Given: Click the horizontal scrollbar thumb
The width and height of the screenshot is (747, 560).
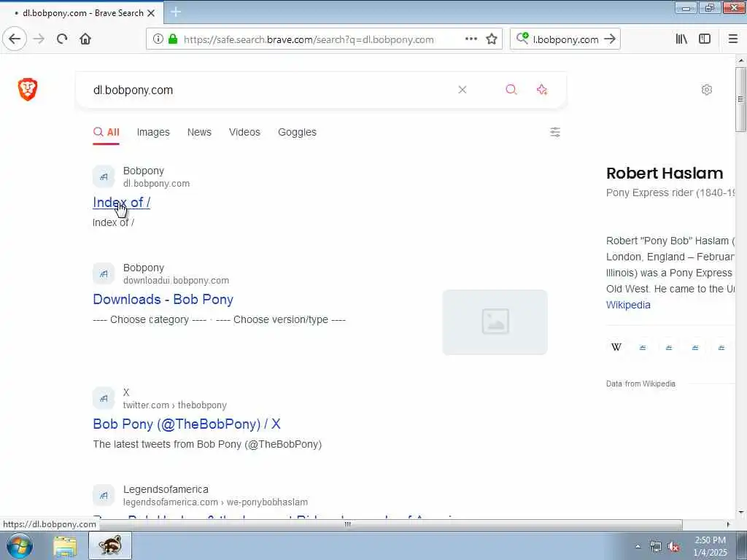Looking at the screenshot, I should coord(348,524).
